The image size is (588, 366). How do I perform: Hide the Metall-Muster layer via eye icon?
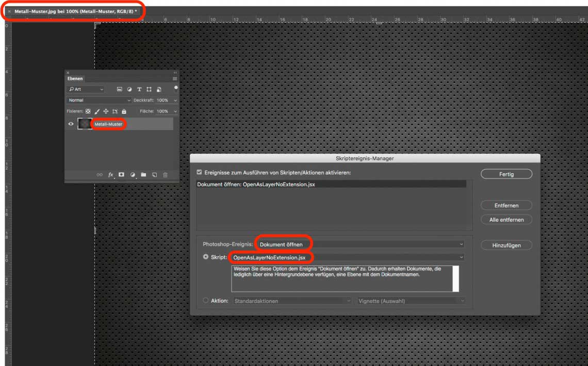coord(71,124)
